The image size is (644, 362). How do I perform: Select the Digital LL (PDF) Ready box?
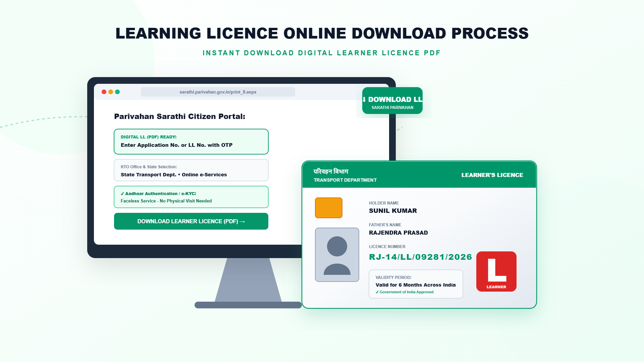coord(191,141)
